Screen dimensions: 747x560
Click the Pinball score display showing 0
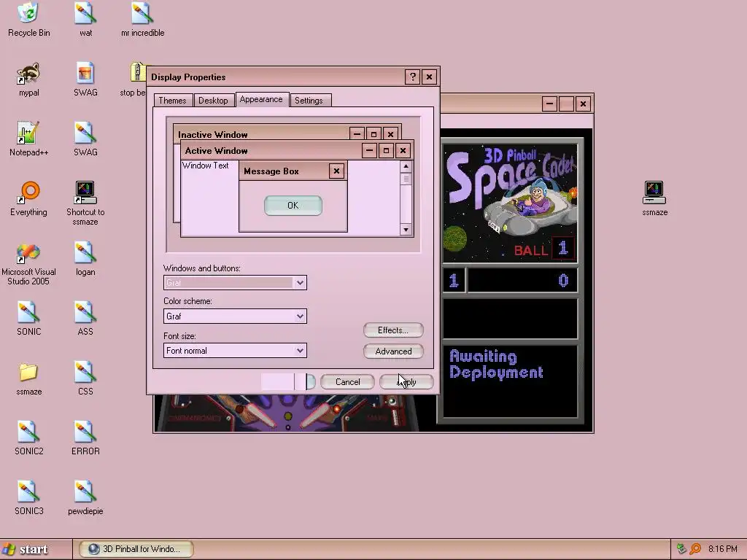pyautogui.click(x=522, y=281)
